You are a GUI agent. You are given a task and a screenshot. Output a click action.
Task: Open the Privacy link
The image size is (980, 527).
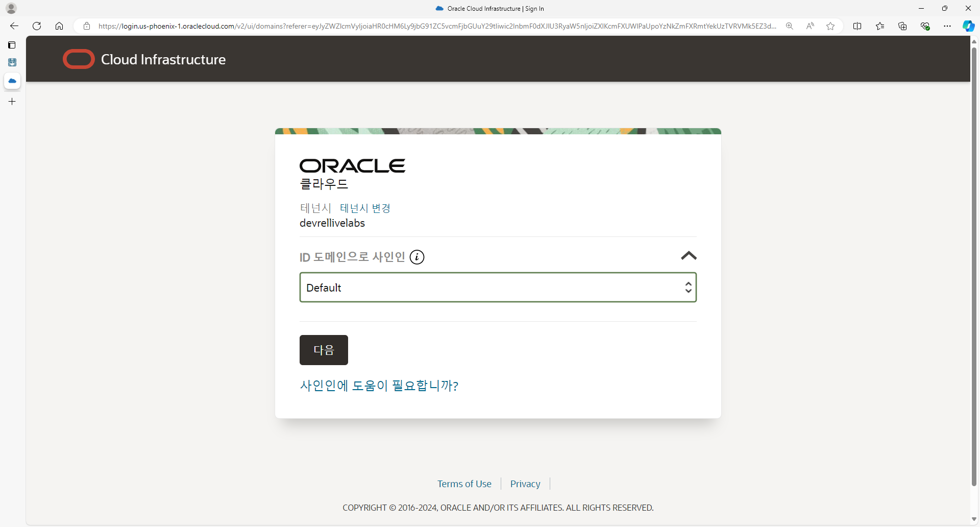click(525, 484)
